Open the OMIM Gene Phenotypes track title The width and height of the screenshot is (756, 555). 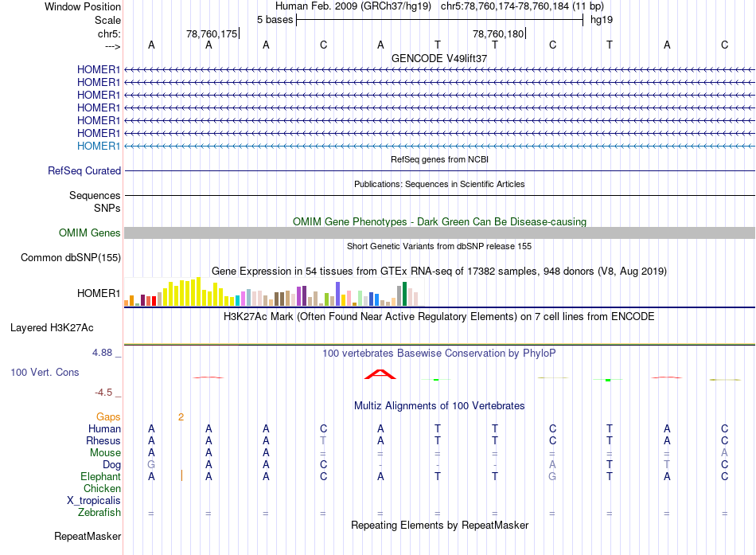(x=439, y=221)
